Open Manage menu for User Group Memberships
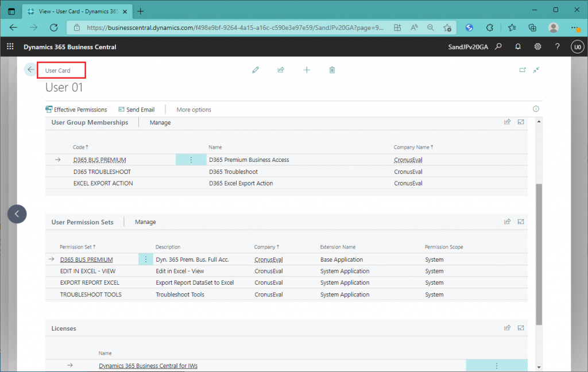The height and width of the screenshot is (372, 588). coord(160,122)
